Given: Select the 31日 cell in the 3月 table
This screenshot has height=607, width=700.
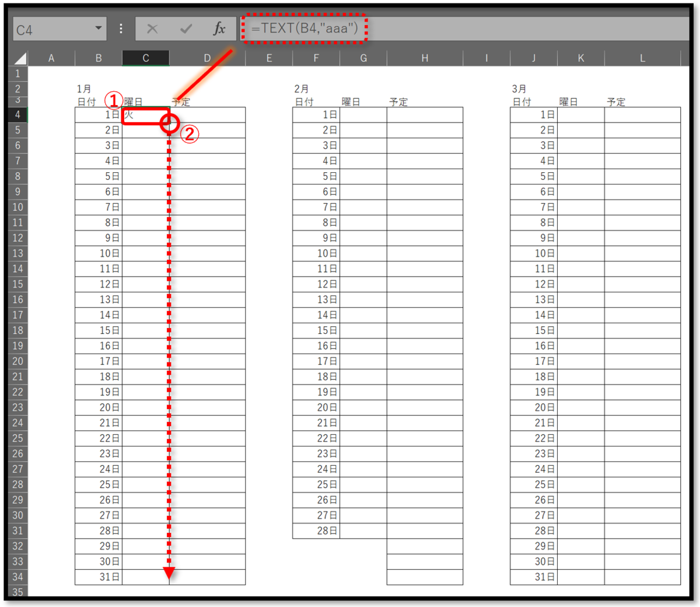Looking at the screenshot, I should (x=534, y=577).
